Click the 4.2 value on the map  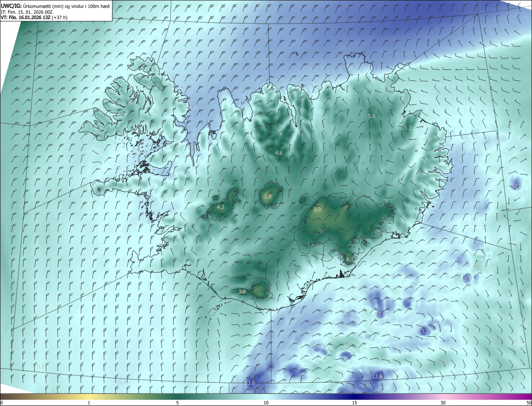coord(221,208)
